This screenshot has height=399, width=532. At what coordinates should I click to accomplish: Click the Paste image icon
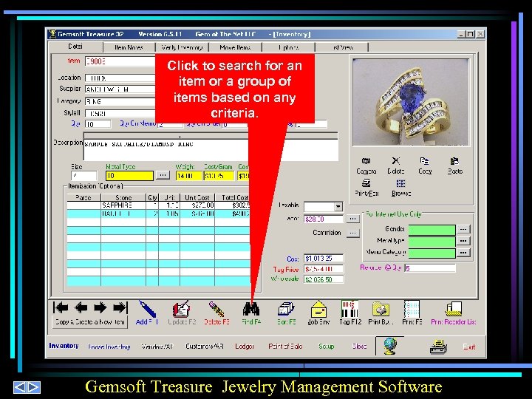[454, 161]
